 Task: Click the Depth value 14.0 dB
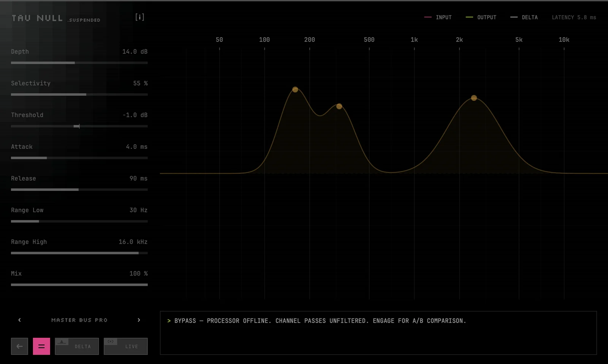[x=135, y=52]
